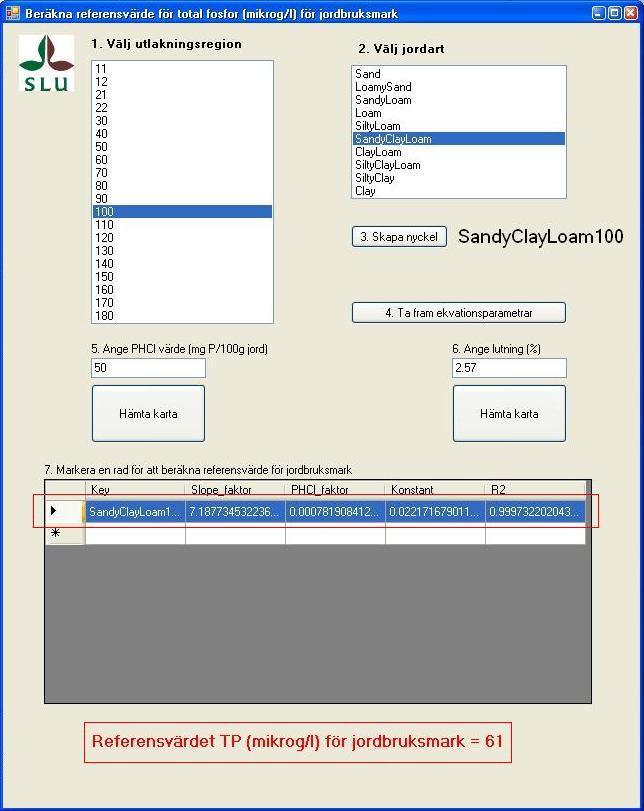Select region 150 in the list
The image size is (644, 811).
pos(182,277)
